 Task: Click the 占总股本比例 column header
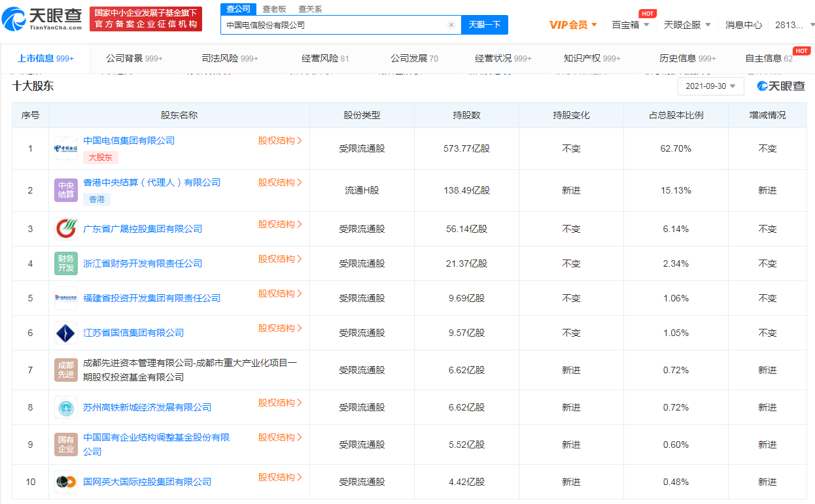click(676, 115)
